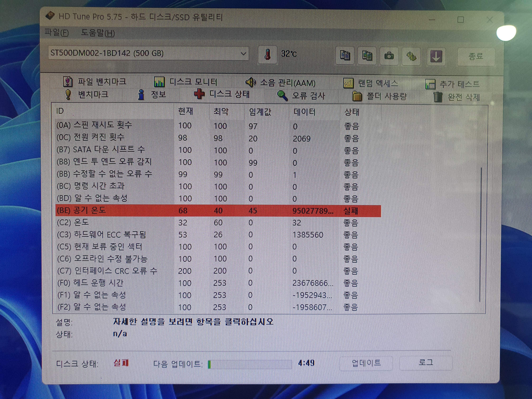Screen dimensions: 532x399
Task: Click the 벤치마크 light bulb icon
Action: (x=68, y=94)
